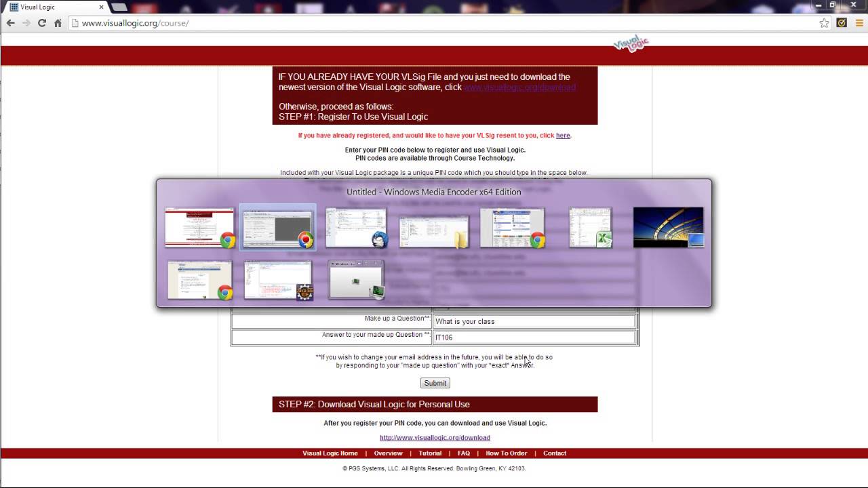Bookmark this page with the star icon
Screen dimensions: 868x488
tap(824, 23)
